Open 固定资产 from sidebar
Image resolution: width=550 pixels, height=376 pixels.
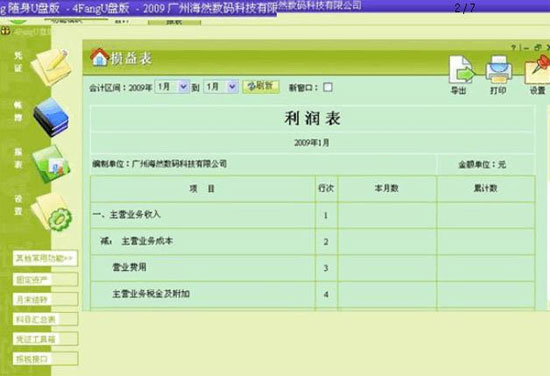(45, 280)
